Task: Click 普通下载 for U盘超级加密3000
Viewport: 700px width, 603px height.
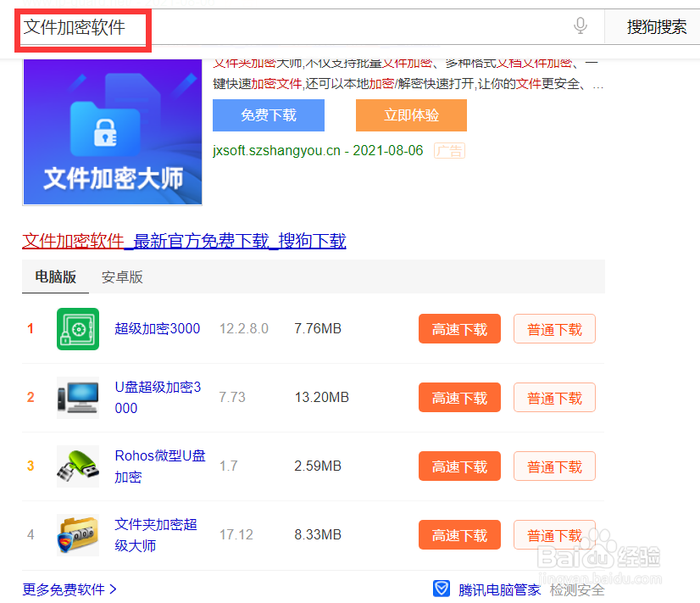Action: (x=554, y=398)
